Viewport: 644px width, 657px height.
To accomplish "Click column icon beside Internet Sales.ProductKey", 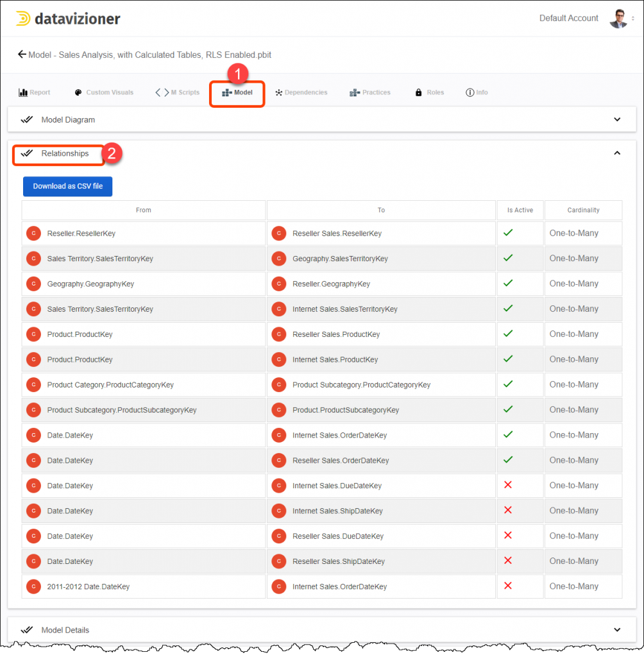I will (278, 359).
